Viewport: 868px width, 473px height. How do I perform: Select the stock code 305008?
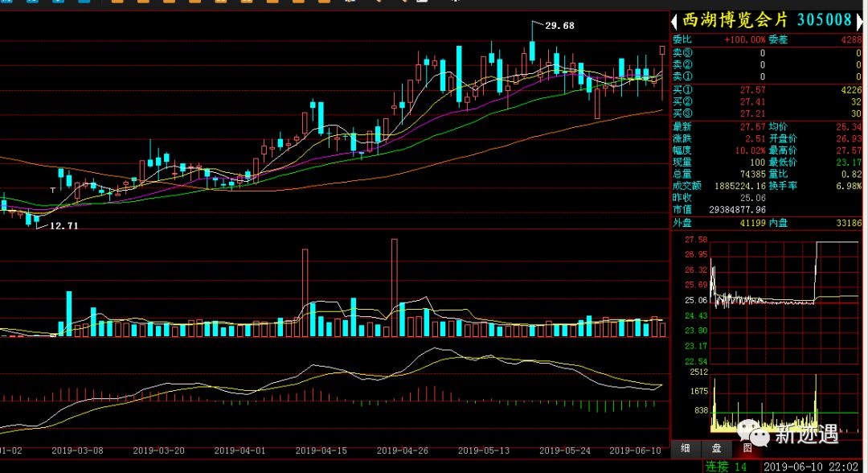coord(825,20)
